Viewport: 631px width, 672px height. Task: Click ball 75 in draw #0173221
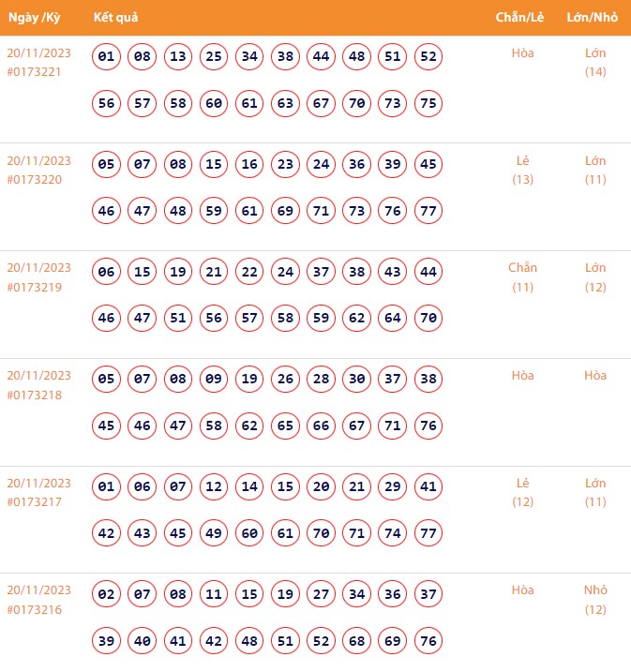click(x=428, y=103)
